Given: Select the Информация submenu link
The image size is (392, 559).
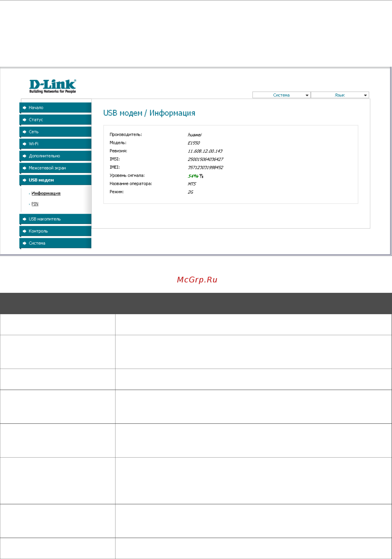Looking at the screenshot, I should pos(46,193).
